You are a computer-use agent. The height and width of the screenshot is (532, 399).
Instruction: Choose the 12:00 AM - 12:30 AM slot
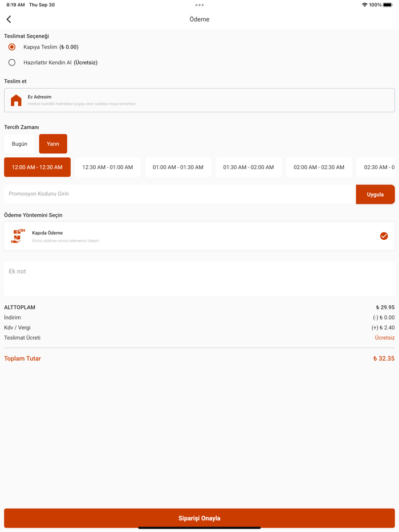click(x=38, y=167)
